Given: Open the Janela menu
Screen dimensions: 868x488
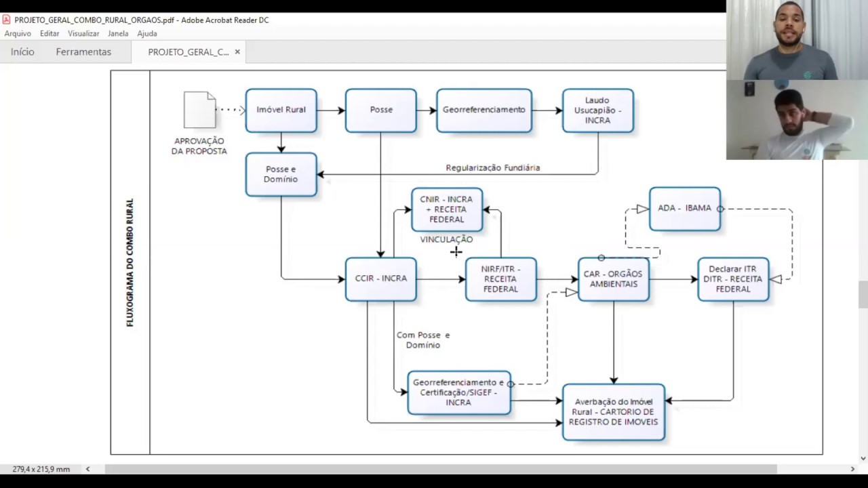Looking at the screenshot, I should point(118,33).
